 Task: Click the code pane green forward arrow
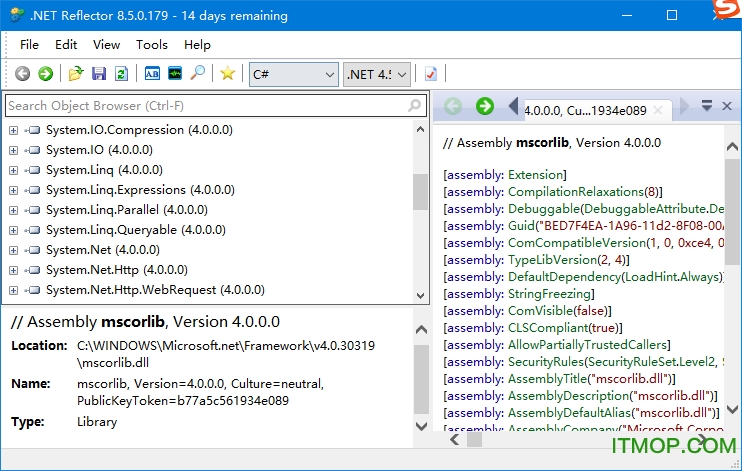[485, 106]
